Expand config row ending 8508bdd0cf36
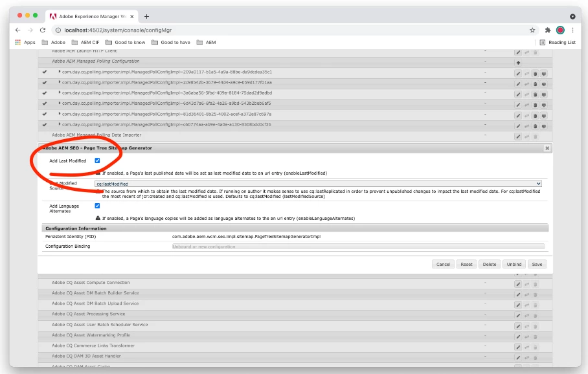Screen dimensions: 588x374 click(59, 124)
